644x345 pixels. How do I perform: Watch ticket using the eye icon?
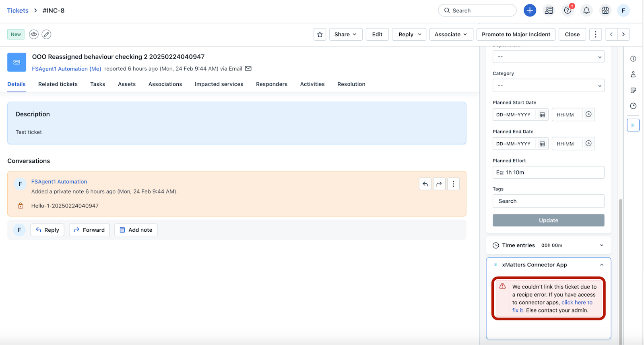[x=34, y=34]
